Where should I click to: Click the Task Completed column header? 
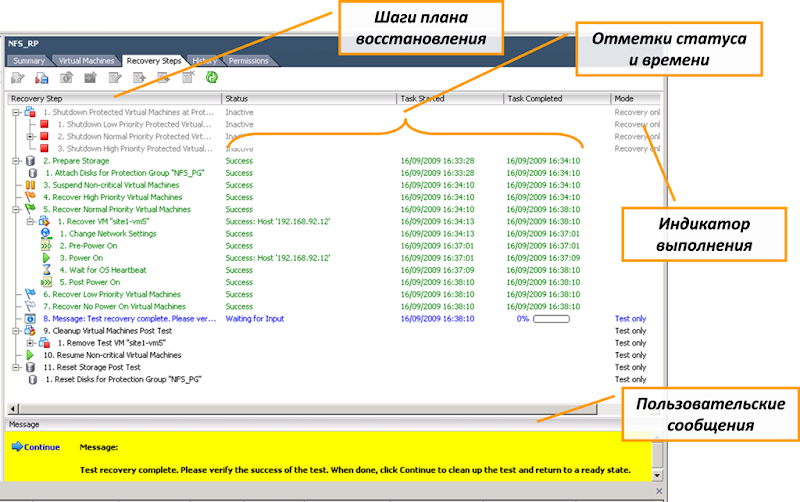click(557, 98)
